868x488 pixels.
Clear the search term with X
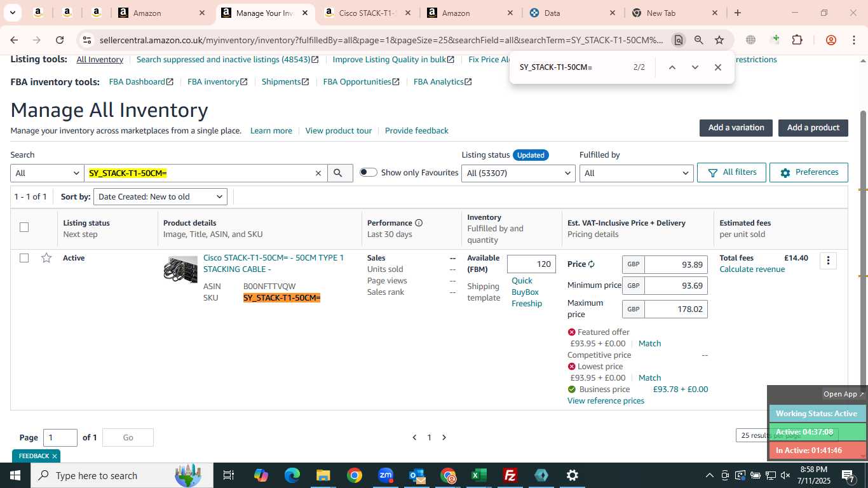318,173
